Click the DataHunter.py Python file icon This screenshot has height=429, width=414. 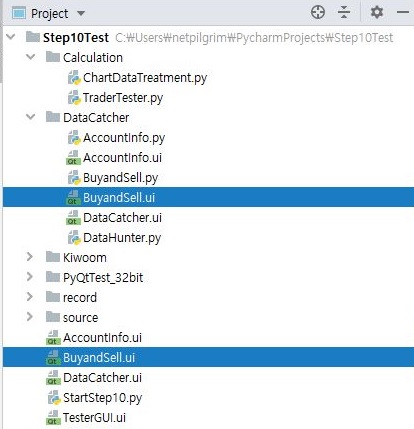tap(74, 238)
